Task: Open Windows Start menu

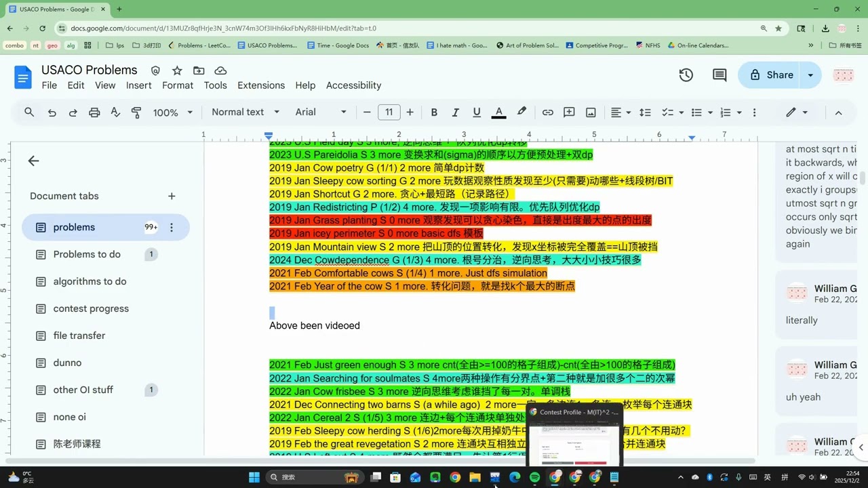Action: (254, 477)
